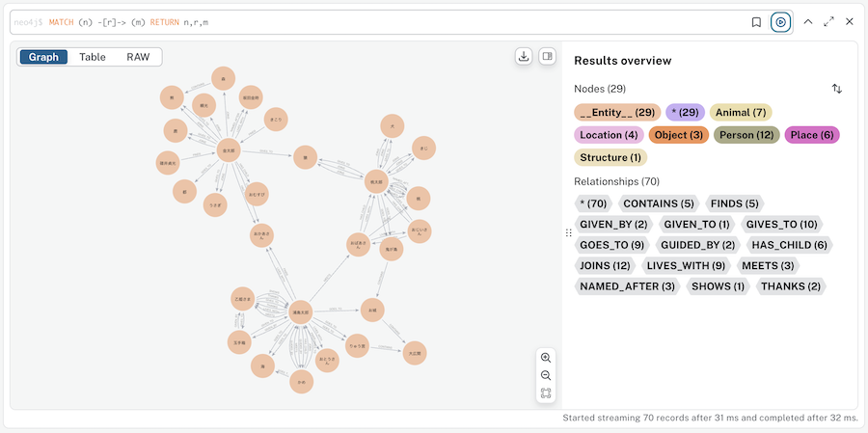Collapse the result frame with up chevron
Viewport: 868px width, 433px height.
(807, 21)
